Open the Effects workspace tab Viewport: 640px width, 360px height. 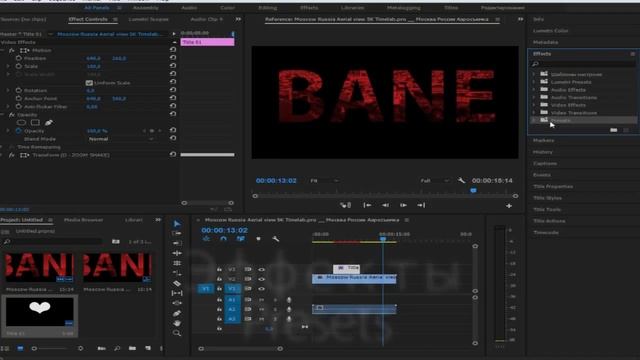(309, 8)
